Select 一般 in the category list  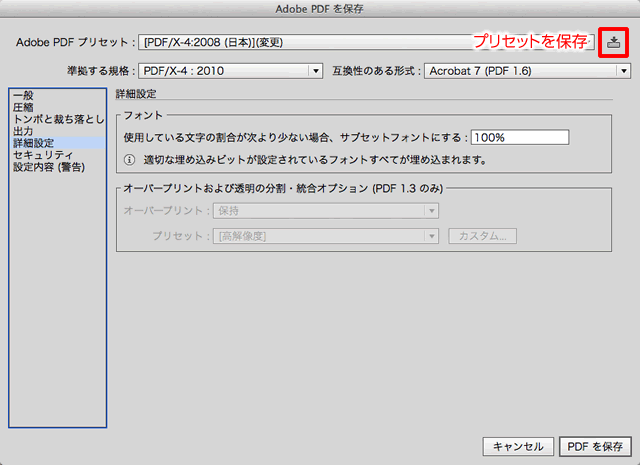pos(57,96)
